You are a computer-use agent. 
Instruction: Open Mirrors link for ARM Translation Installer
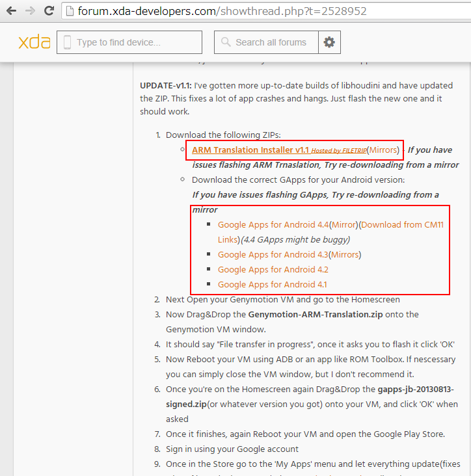click(x=383, y=150)
